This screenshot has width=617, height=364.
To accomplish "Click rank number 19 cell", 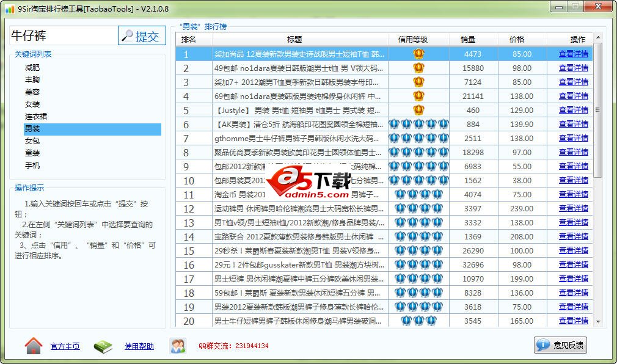I will (189, 307).
